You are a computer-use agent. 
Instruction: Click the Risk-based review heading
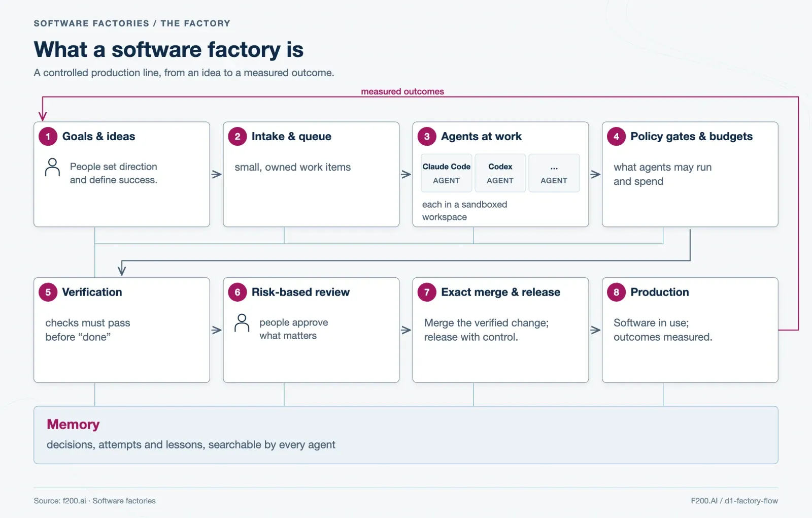[x=300, y=292]
